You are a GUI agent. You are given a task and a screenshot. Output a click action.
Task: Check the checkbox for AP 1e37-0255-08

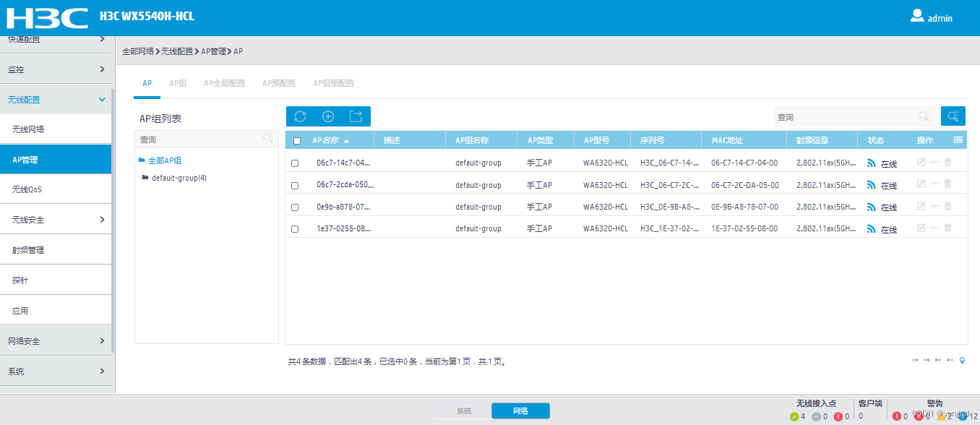[296, 228]
